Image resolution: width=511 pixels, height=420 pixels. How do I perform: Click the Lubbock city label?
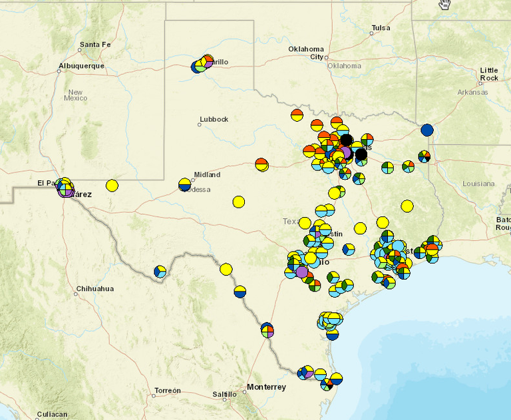coord(214,119)
